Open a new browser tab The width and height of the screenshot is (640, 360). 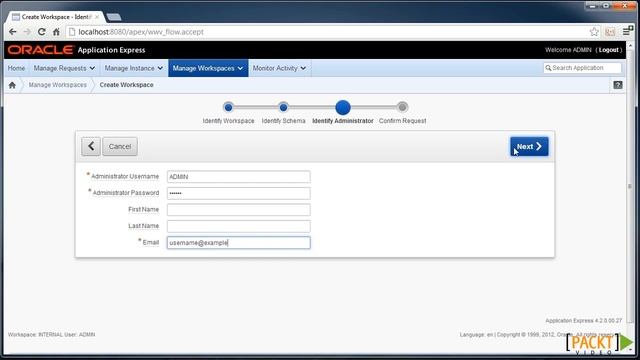(113, 17)
